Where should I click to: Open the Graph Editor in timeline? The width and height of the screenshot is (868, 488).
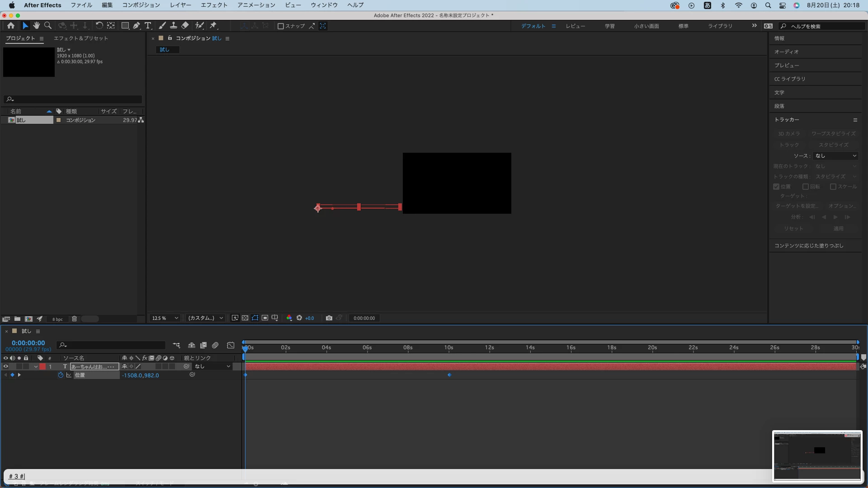pyautogui.click(x=231, y=345)
